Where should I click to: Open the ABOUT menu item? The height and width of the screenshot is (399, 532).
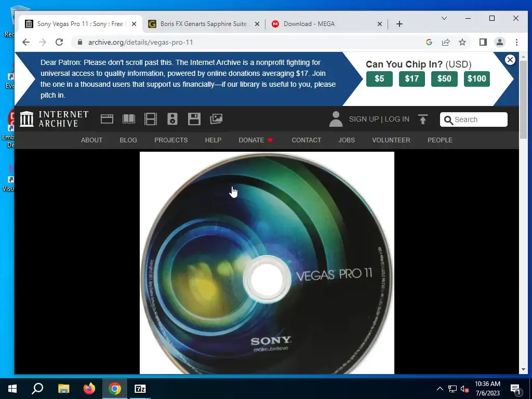tap(91, 140)
